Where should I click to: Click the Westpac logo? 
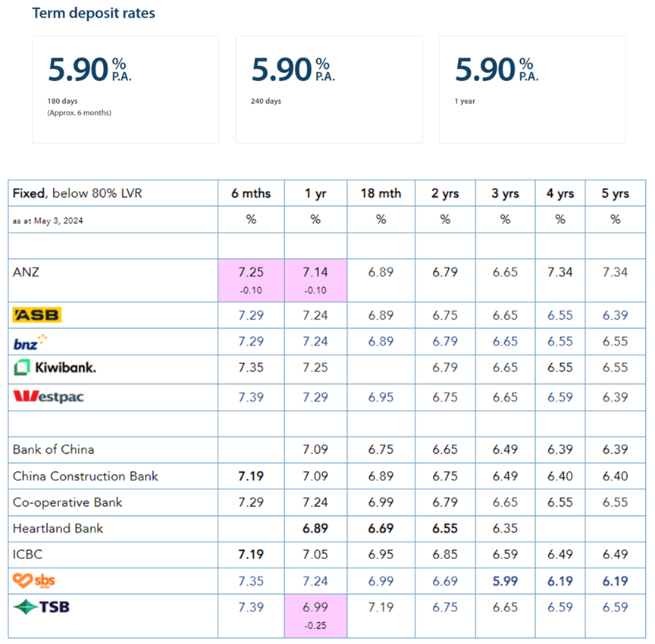tap(49, 396)
